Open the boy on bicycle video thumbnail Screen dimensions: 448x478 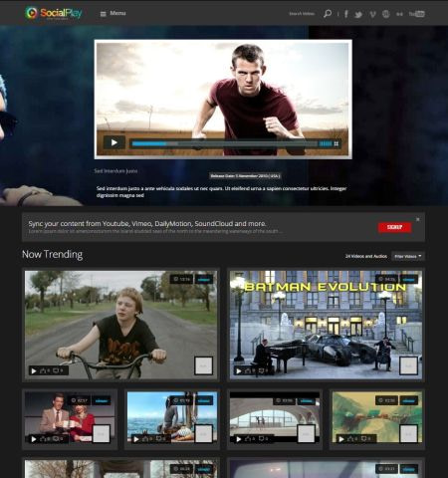click(120, 325)
